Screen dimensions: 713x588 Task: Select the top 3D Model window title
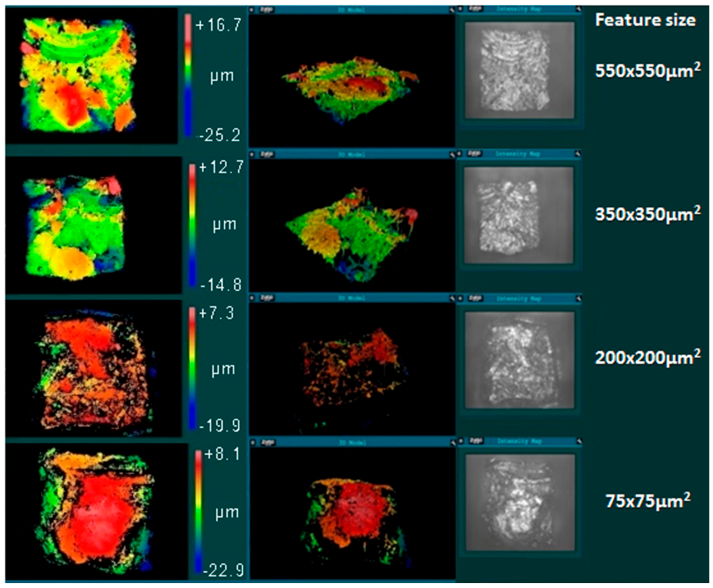point(352,10)
